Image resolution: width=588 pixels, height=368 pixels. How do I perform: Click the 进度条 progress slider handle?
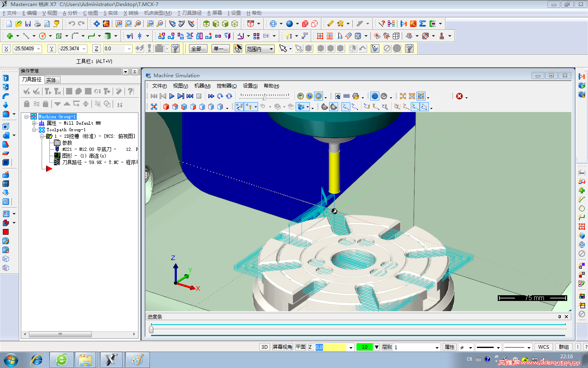[151, 330]
